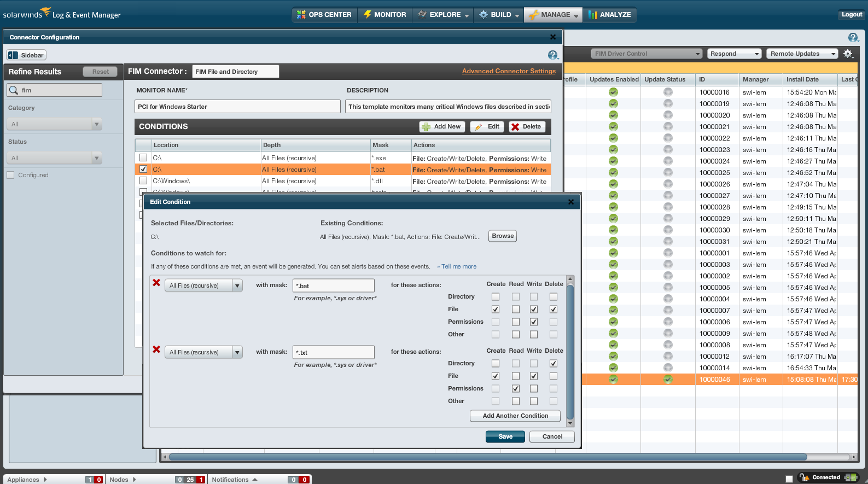Click Updates Enabled icon for ID 10000019
This screenshot has height=484, width=868.
[x=613, y=104]
